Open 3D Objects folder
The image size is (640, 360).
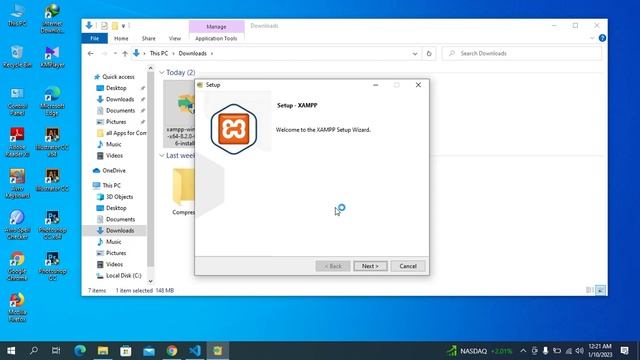(x=119, y=197)
